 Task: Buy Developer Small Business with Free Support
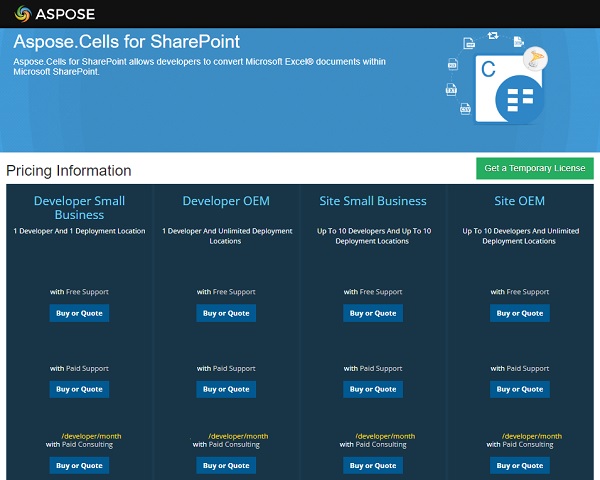[x=79, y=313]
